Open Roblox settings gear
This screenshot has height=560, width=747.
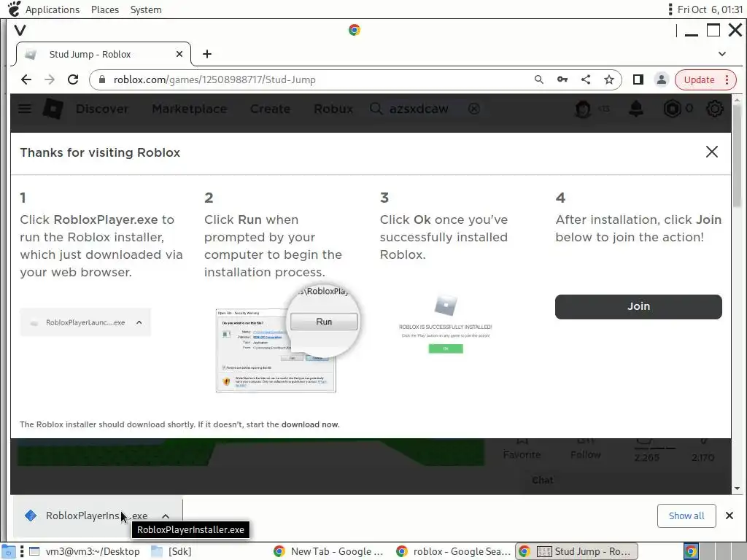point(715,109)
